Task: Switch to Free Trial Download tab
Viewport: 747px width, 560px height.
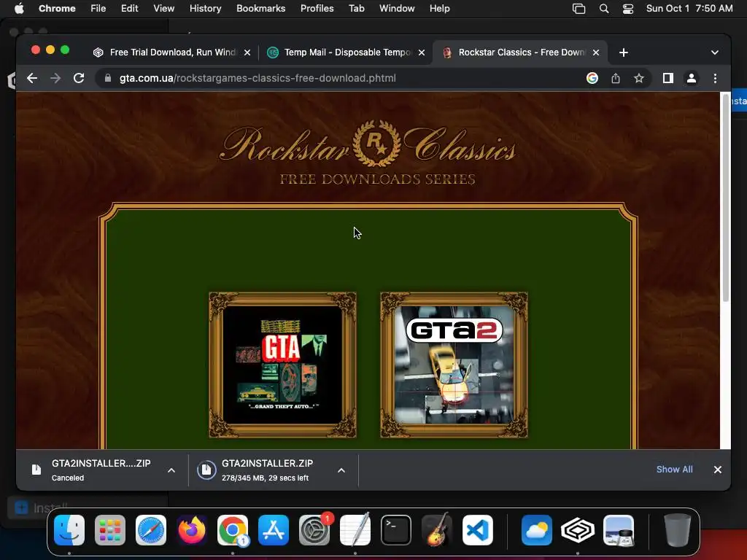Action: pos(172,52)
